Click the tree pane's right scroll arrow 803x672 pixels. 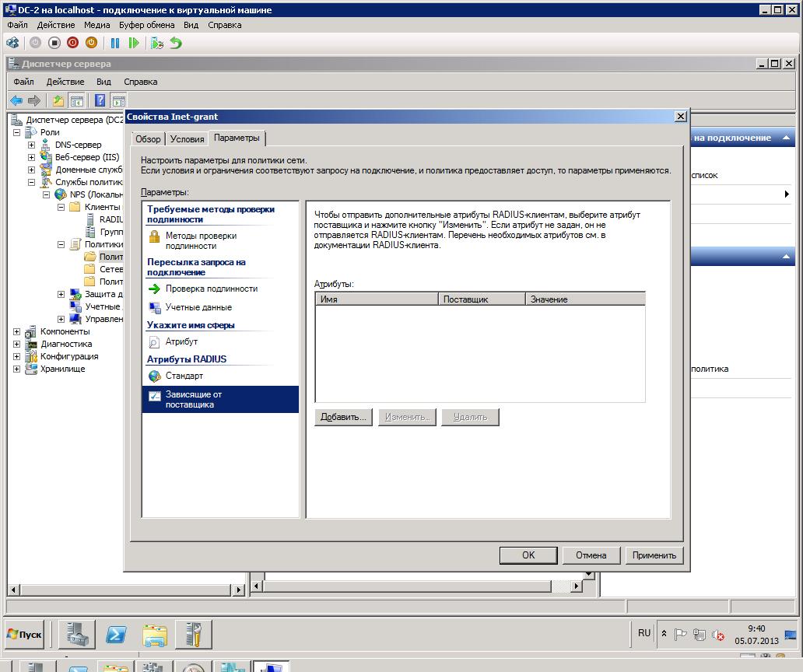click(x=239, y=590)
